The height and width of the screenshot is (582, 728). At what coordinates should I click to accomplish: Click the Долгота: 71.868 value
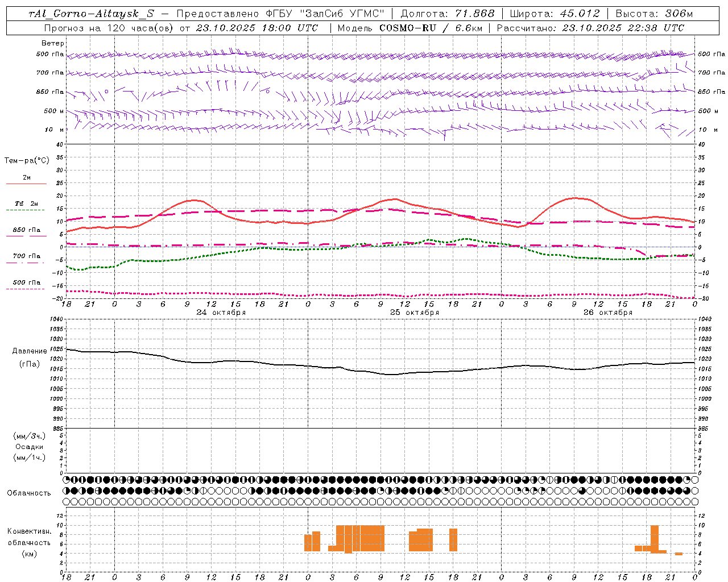click(x=448, y=14)
